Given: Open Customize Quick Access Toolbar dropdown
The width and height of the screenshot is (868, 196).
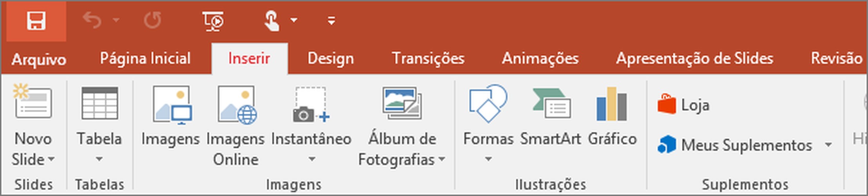Looking at the screenshot, I should coord(331,21).
